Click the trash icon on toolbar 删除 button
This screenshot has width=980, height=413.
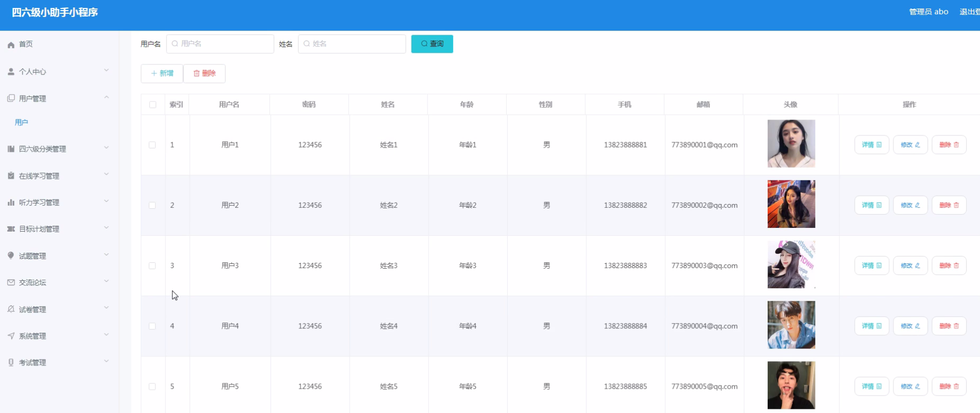(x=197, y=74)
